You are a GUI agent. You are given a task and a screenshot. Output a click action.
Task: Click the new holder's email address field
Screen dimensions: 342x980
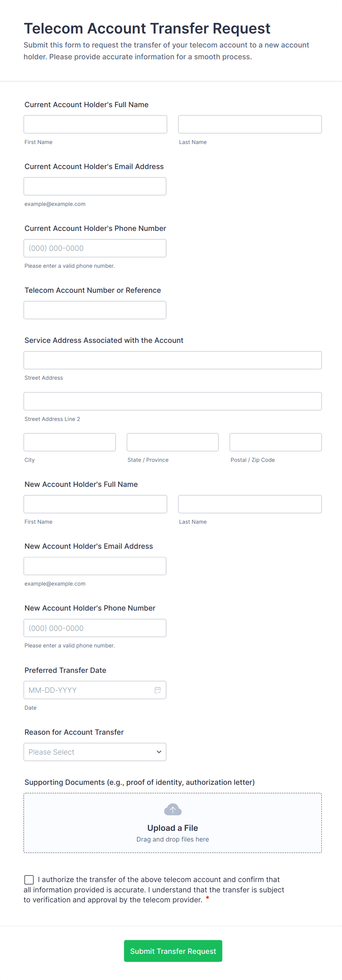pyautogui.click(x=95, y=566)
